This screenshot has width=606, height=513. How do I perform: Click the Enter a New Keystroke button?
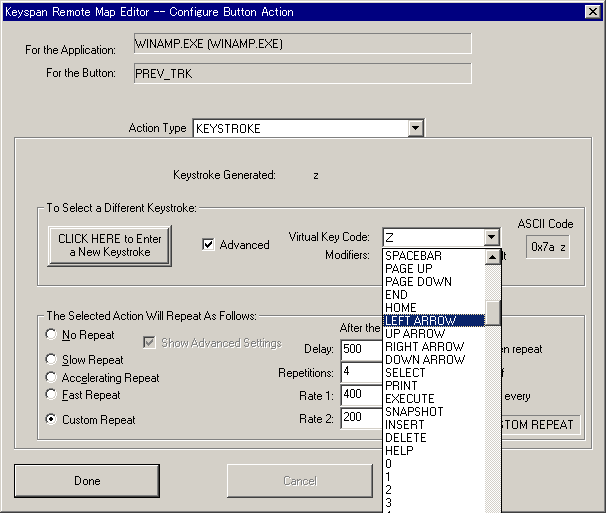pos(109,245)
